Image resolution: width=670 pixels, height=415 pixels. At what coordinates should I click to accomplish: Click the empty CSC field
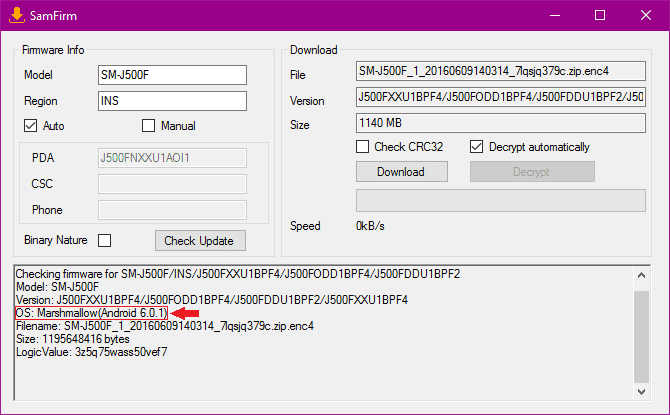[x=172, y=184]
